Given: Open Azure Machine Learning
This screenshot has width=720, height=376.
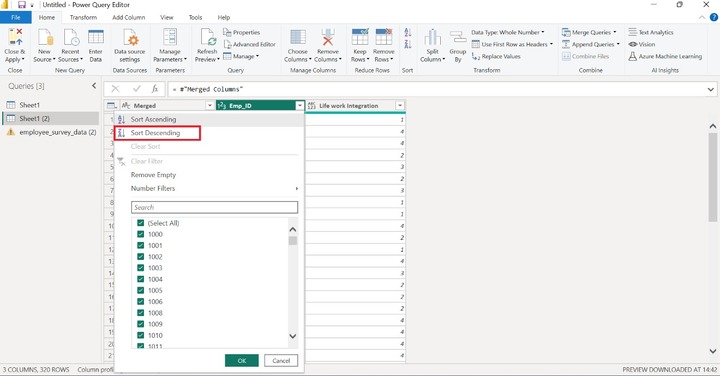Looking at the screenshot, I should pyautogui.click(x=665, y=56).
